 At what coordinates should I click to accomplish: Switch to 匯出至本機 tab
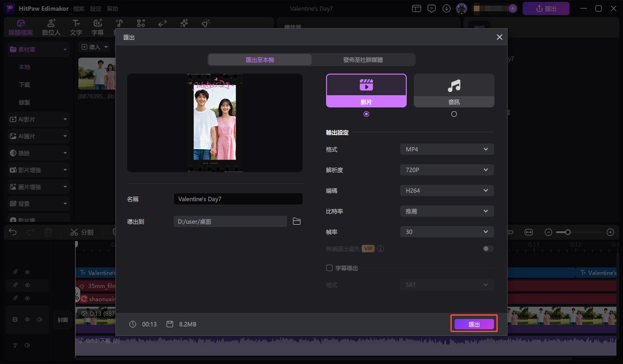click(x=259, y=60)
